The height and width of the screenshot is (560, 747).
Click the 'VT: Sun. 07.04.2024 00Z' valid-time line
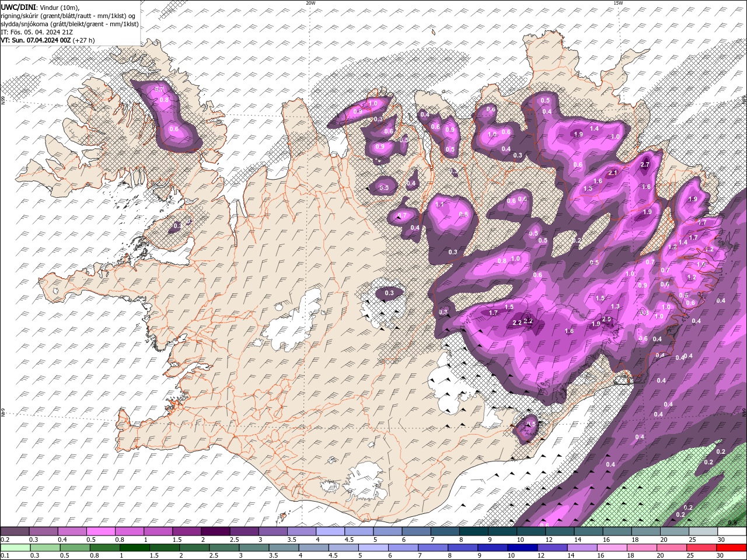(36, 40)
